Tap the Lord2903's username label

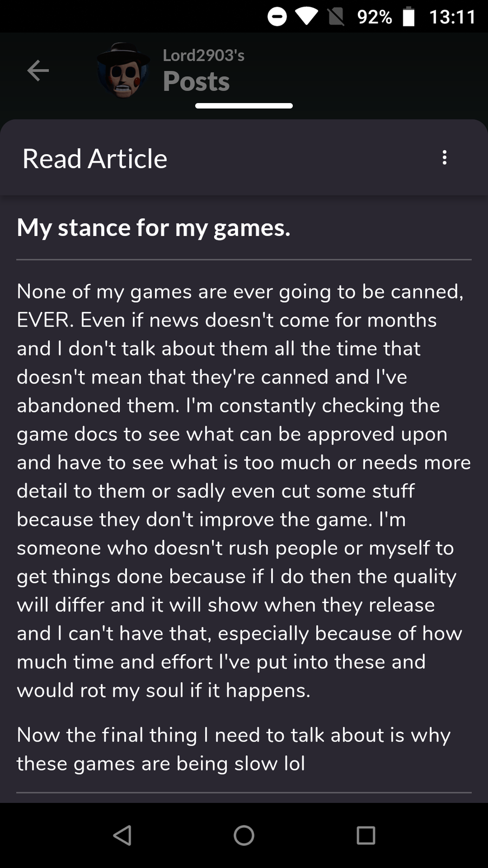[x=203, y=55]
